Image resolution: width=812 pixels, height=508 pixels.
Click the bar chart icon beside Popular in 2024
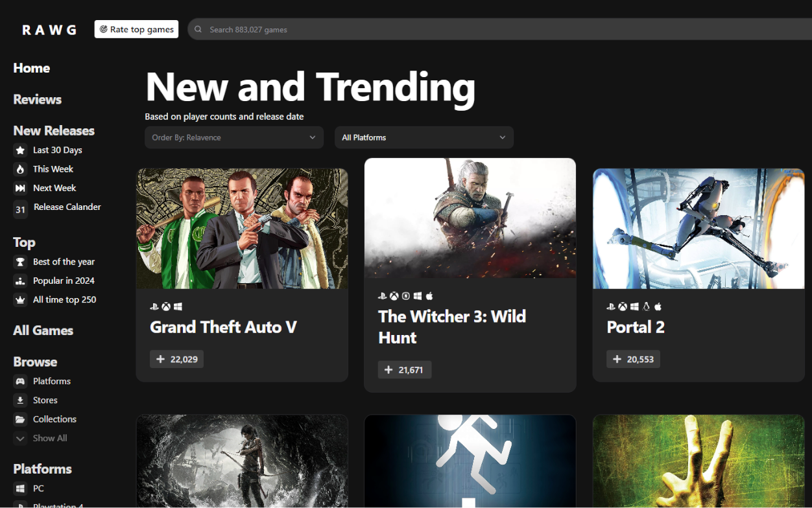point(20,281)
